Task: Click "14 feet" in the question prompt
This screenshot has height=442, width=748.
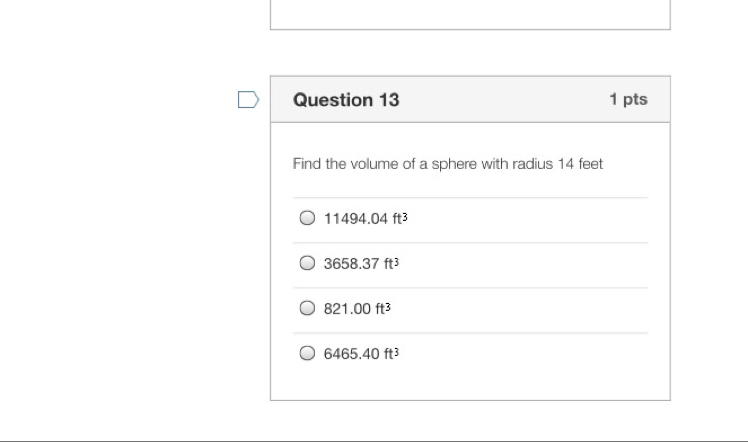Action: 582,164
